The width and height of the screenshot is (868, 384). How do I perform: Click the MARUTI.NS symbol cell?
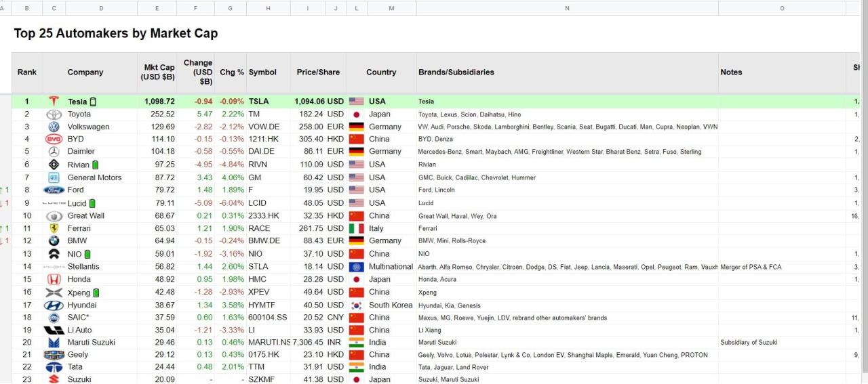click(x=269, y=343)
